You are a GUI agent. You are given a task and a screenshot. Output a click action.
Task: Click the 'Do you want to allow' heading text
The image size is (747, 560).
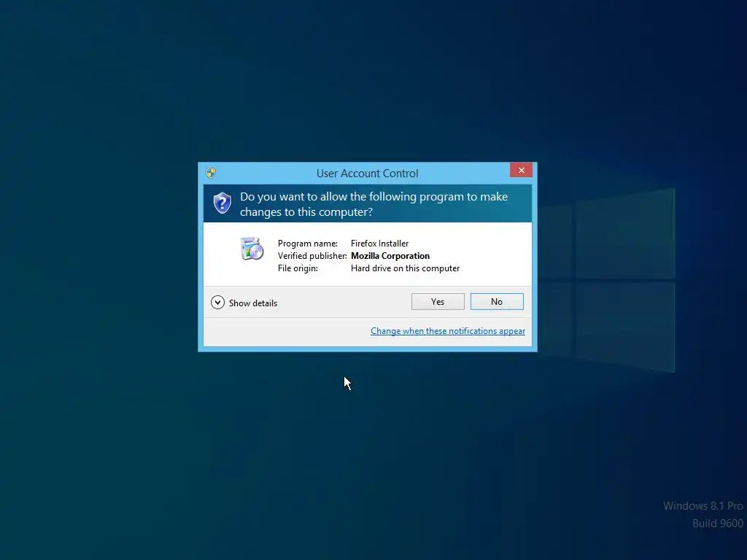[374, 204]
